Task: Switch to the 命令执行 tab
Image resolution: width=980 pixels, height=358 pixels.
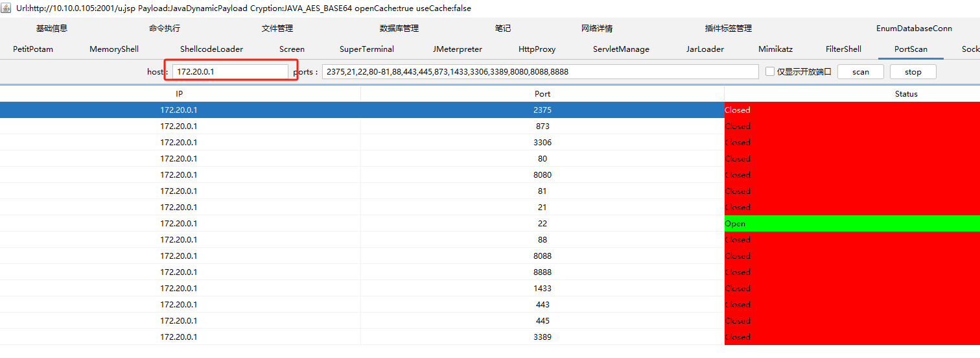Action: (x=165, y=29)
